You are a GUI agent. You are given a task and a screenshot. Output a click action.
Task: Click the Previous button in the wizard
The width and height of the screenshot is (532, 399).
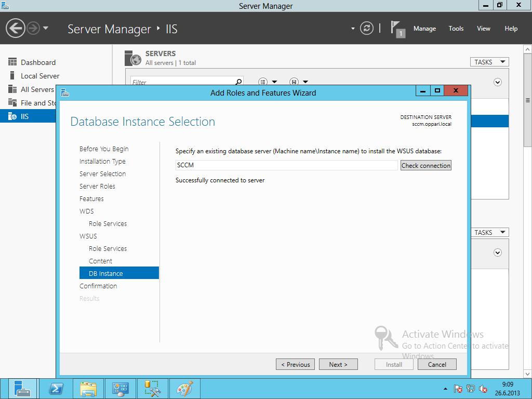[x=295, y=364]
